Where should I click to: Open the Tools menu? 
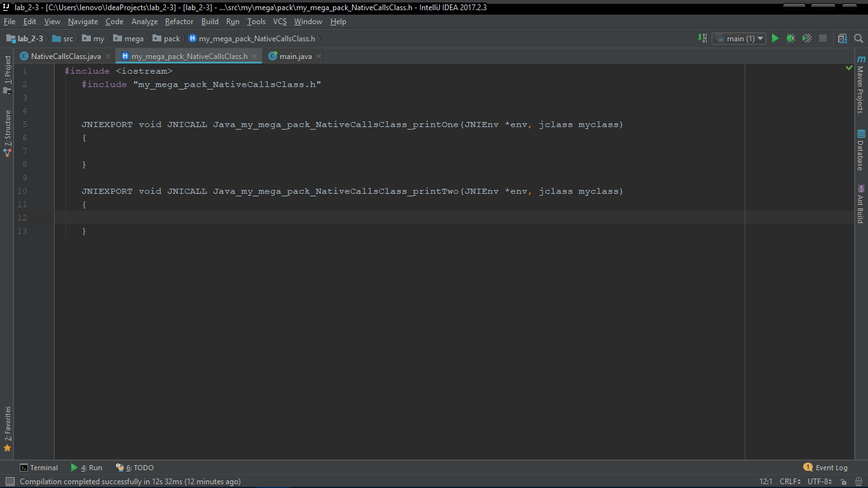pos(256,22)
